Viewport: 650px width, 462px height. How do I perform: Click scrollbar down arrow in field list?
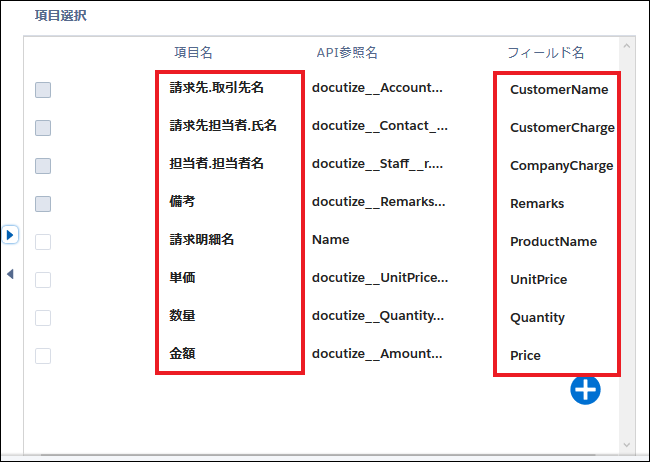tap(627, 445)
